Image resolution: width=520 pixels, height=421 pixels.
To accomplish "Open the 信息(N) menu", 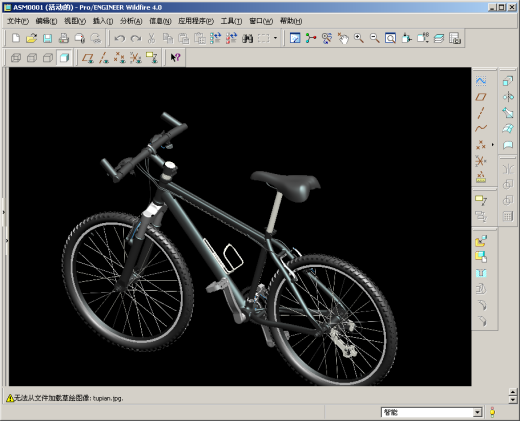I will tap(160, 21).
